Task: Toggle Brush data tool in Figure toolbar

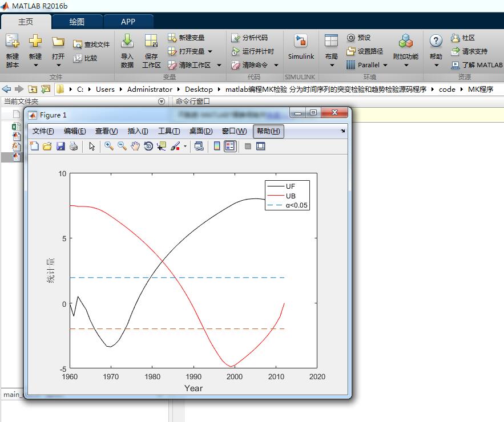Action: pyautogui.click(x=175, y=146)
